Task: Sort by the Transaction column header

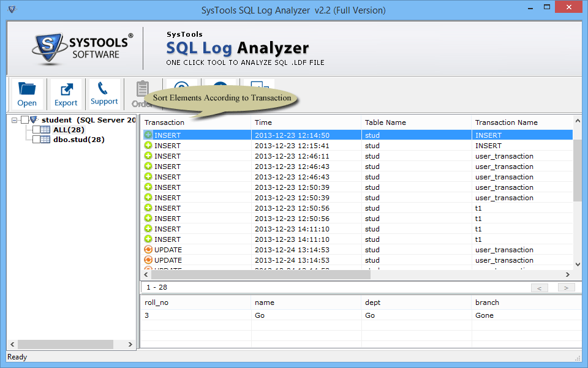Action: click(x=196, y=122)
